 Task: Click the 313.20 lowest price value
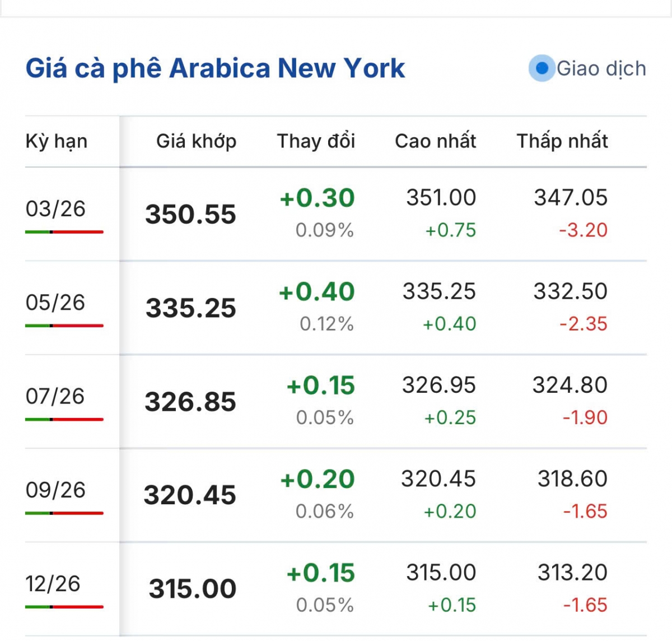(x=572, y=573)
